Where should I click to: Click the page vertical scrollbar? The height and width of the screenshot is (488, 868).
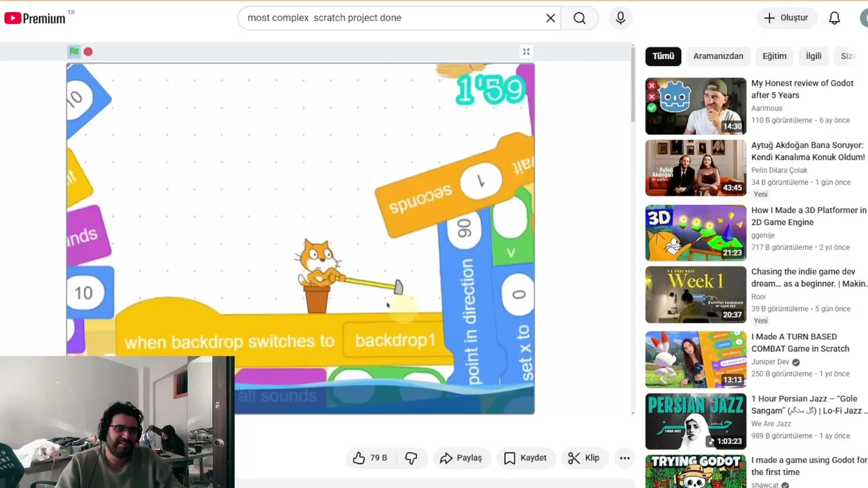pos(633,230)
